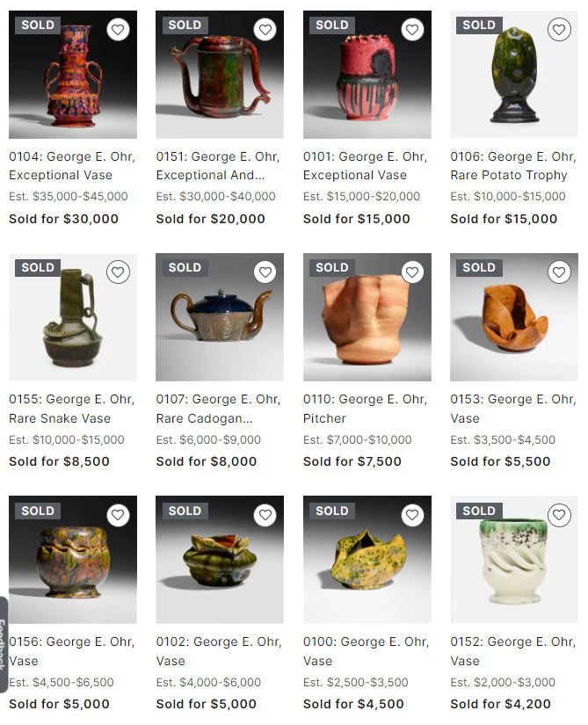Screen dimensions: 588x725
Task: Favorite lot 0104 Exceptional Vase heart icon
Action: coord(118,30)
